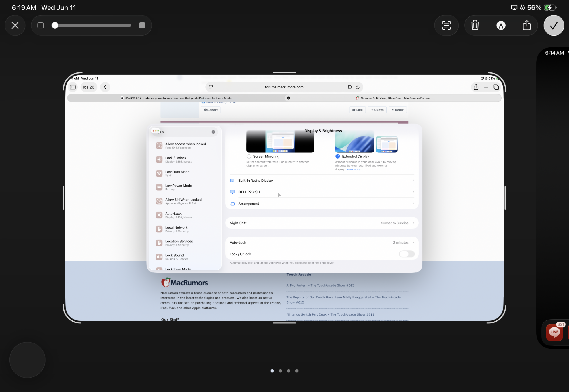Delete the screenshot with trash icon
Screen dimensions: 569x392
click(x=475, y=25)
